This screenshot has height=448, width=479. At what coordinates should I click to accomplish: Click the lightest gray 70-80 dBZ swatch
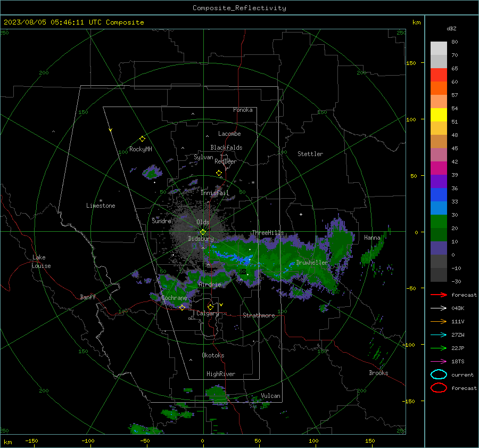439,48
